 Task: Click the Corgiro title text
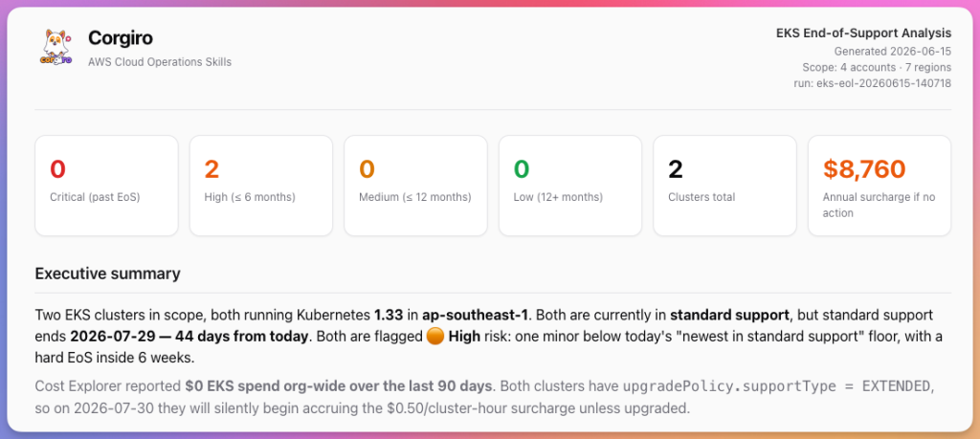[x=120, y=38]
